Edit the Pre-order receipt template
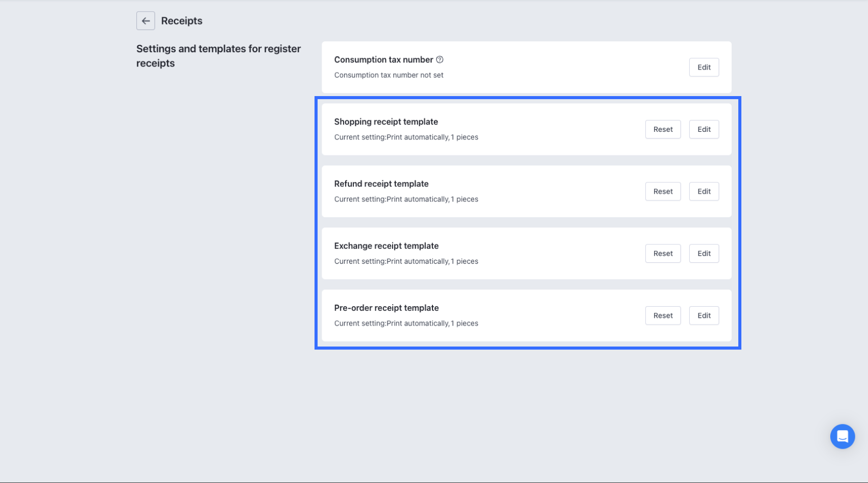 tap(704, 316)
